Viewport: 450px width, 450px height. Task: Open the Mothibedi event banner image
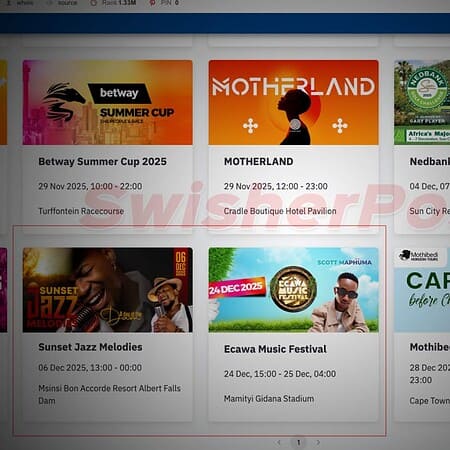[422, 290]
